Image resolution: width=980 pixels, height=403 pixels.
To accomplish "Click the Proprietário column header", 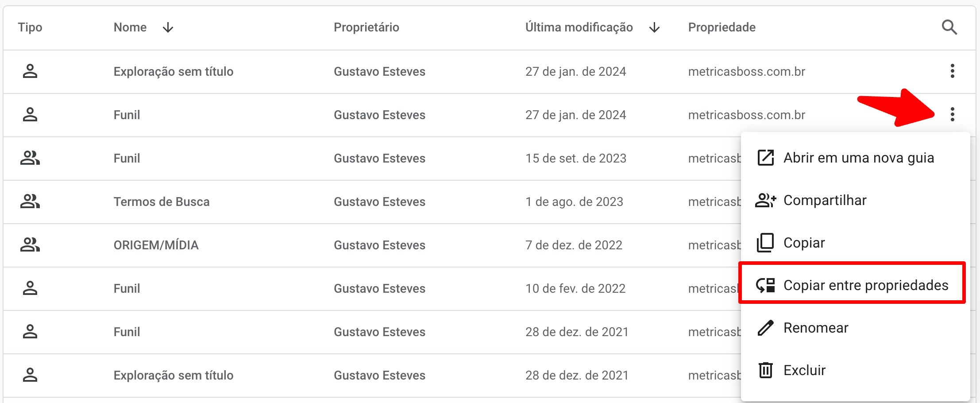I will (x=366, y=27).
